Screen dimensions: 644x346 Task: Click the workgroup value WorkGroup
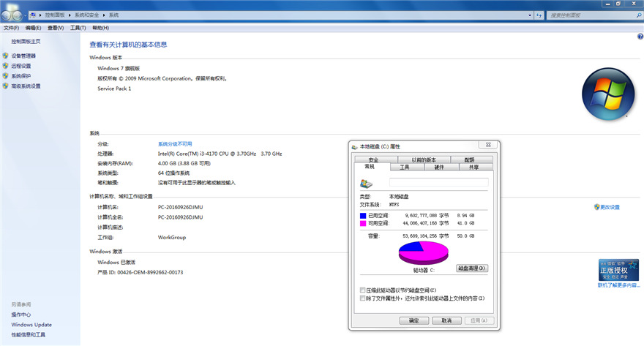172,238
